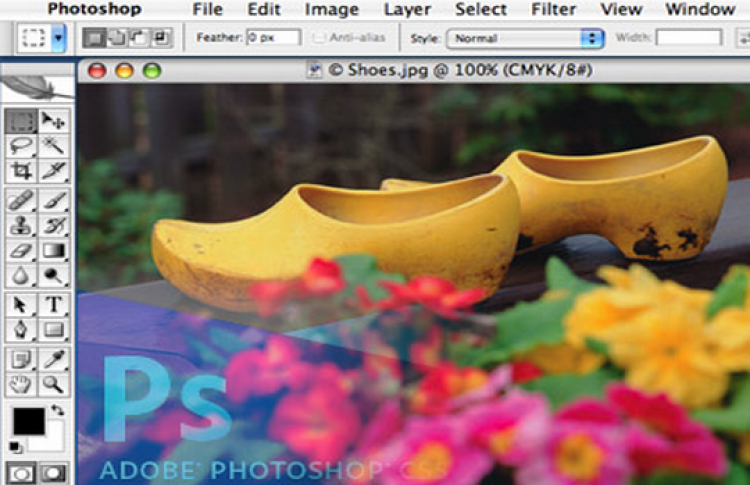Click the feather icon atop the toolbox
Viewport: 750px width, 485px height.
point(37,87)
